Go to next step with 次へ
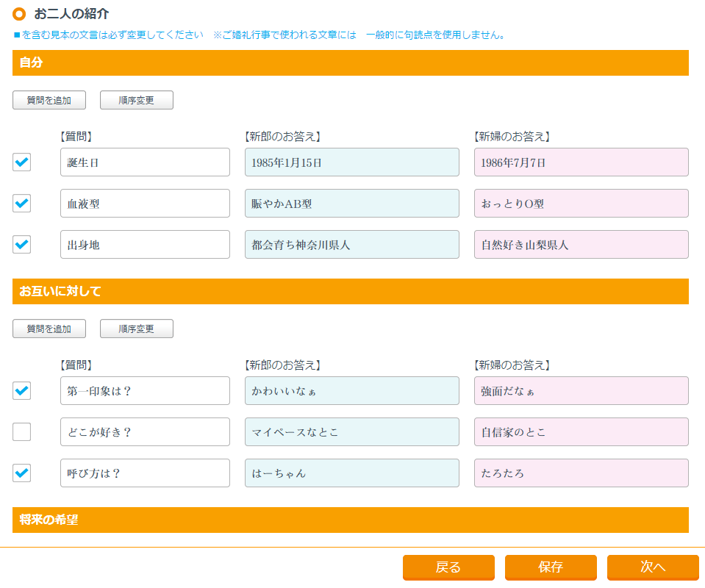The height and width of the screenshot is (588, 705). [652, 567]
